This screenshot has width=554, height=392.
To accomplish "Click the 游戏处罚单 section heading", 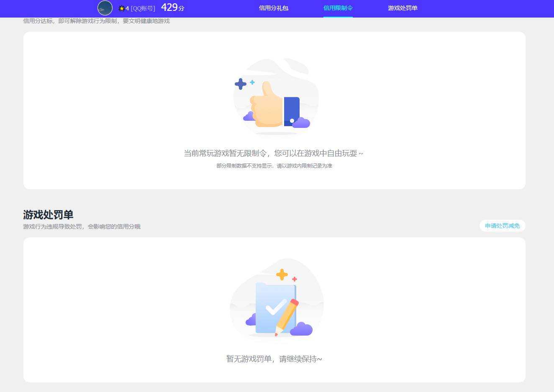I will pyautogui.click(x=48, y=215).
